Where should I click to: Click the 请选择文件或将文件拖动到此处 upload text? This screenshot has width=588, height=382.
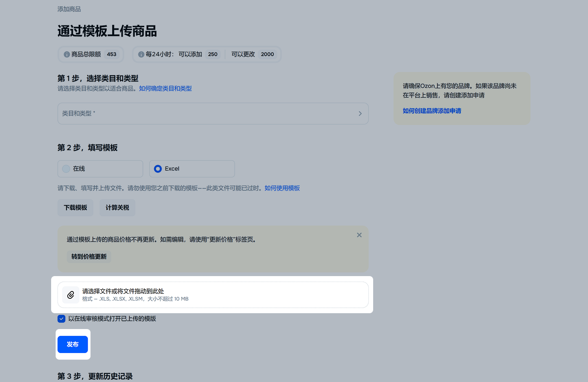[123, 291]
